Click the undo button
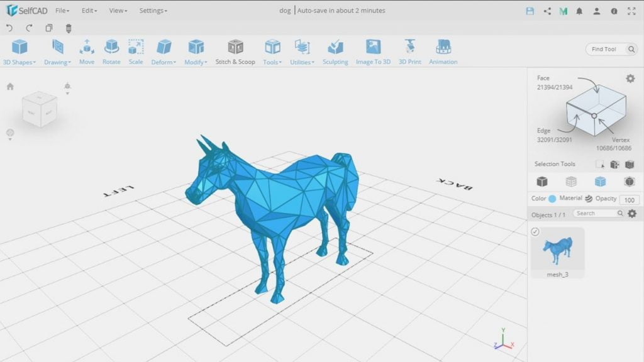 (9, 28)
